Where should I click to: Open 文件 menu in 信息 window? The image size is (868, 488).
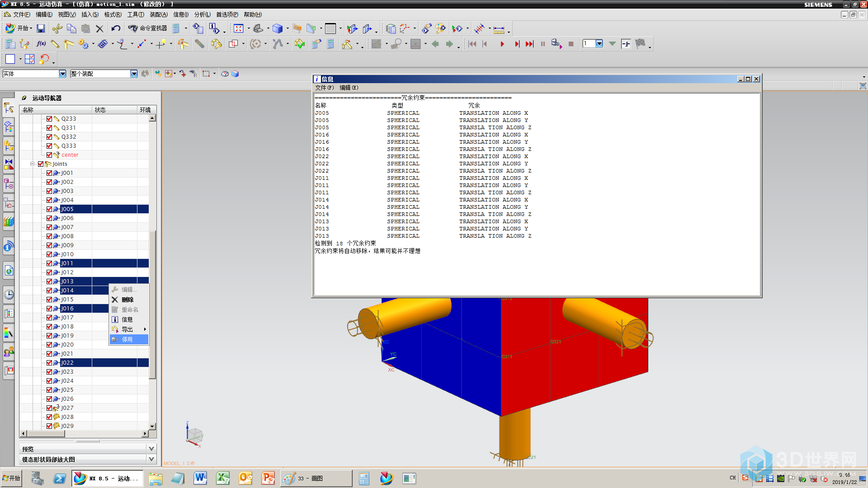coord(325,88)
